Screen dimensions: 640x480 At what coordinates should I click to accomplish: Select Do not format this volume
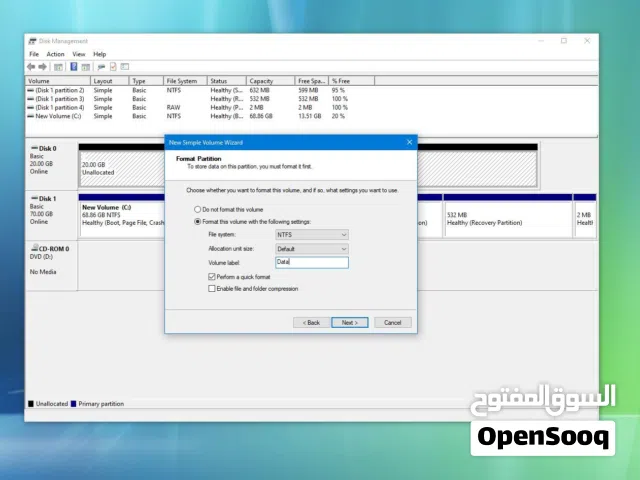(x=198, y=209)
